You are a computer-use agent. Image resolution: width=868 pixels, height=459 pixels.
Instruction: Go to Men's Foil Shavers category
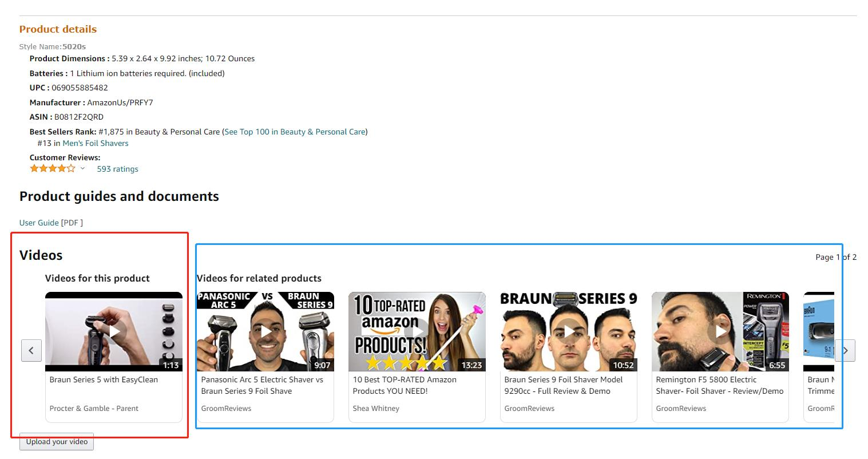(96, 143)
